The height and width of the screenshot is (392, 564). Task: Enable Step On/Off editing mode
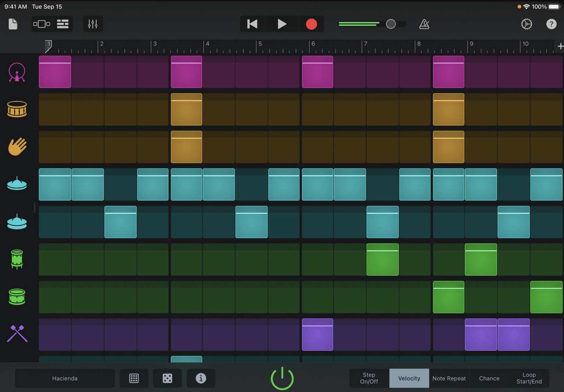click(369, 378)
